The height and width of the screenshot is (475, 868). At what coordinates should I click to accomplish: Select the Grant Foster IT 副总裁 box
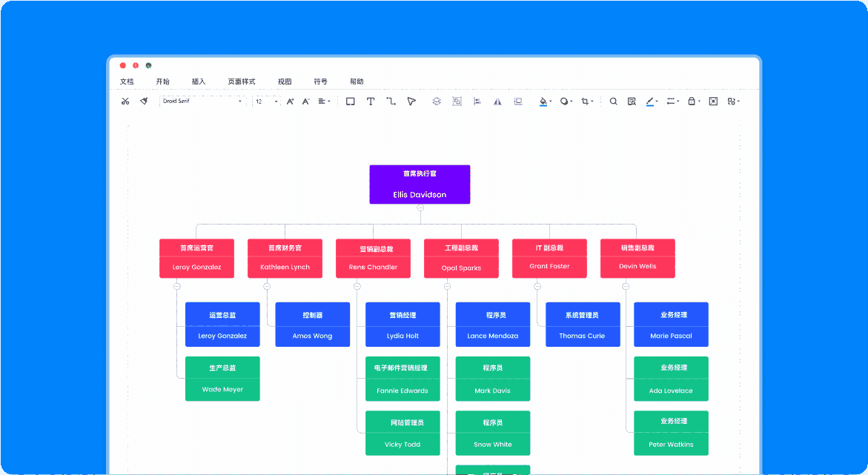pos(550,259)
